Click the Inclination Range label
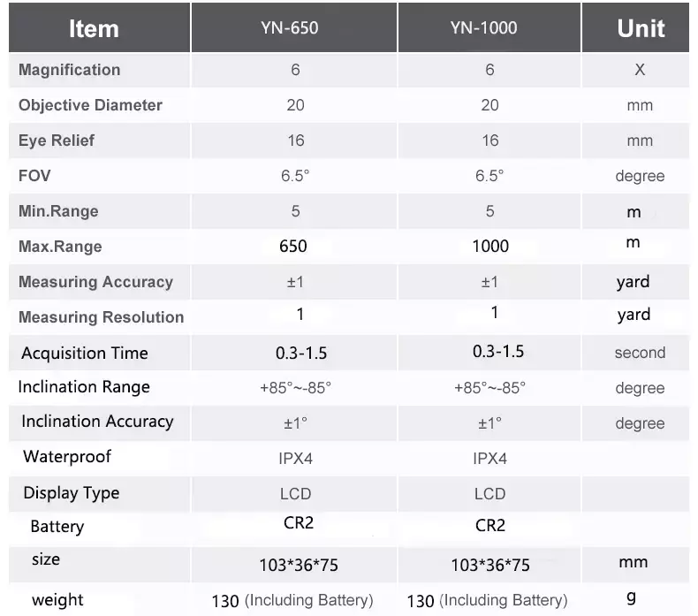Image resolution: width=698 pixels, height=616 pixels. pos(84,387)
